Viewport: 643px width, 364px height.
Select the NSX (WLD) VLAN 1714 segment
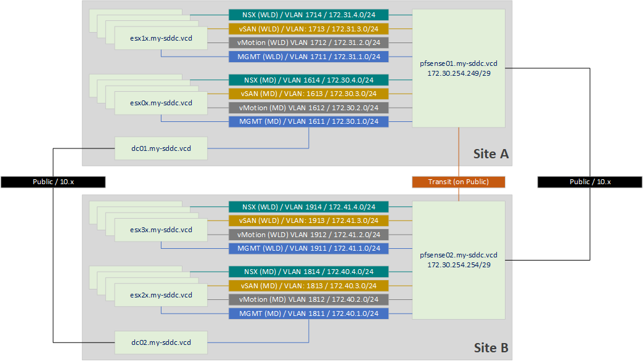point(308,14)
